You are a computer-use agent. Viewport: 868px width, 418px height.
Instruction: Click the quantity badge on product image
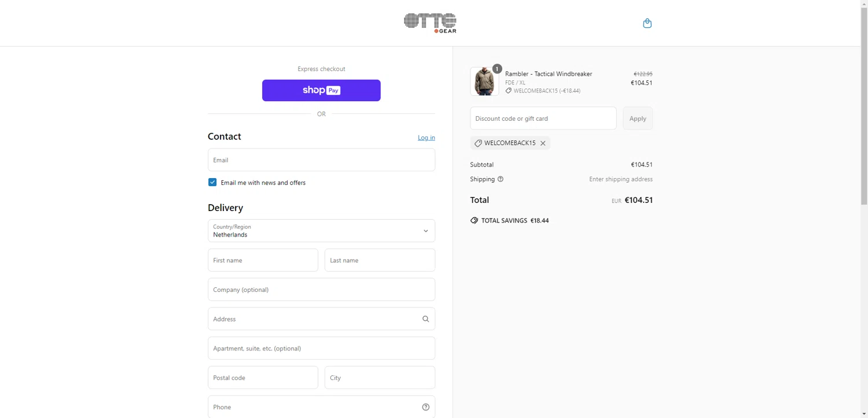click(496, 69)
